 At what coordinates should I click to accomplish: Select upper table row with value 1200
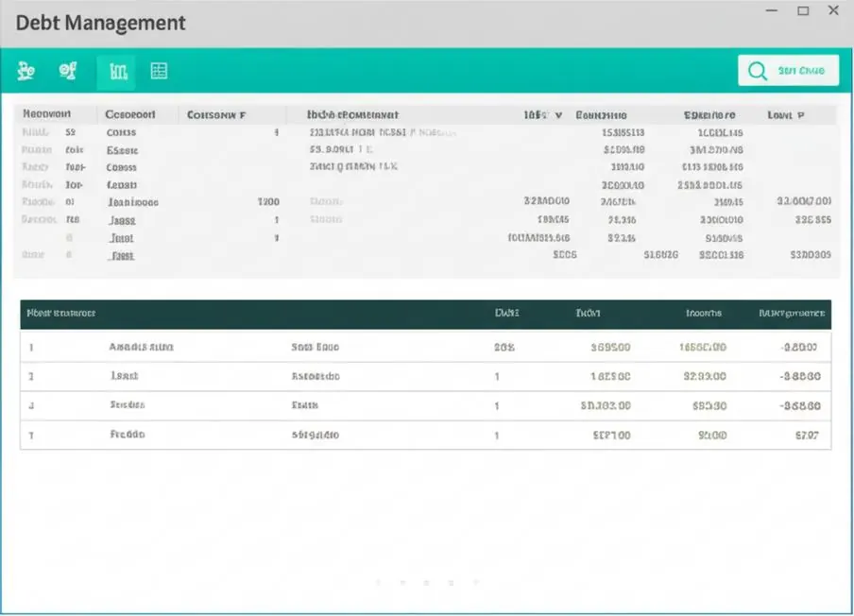426,202
